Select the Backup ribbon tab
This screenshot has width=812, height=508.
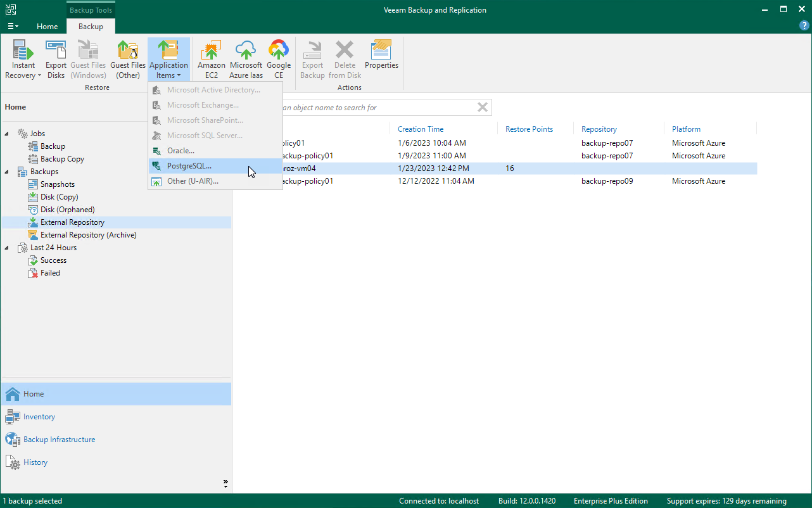pyautogui.click(x=91, y=27)
